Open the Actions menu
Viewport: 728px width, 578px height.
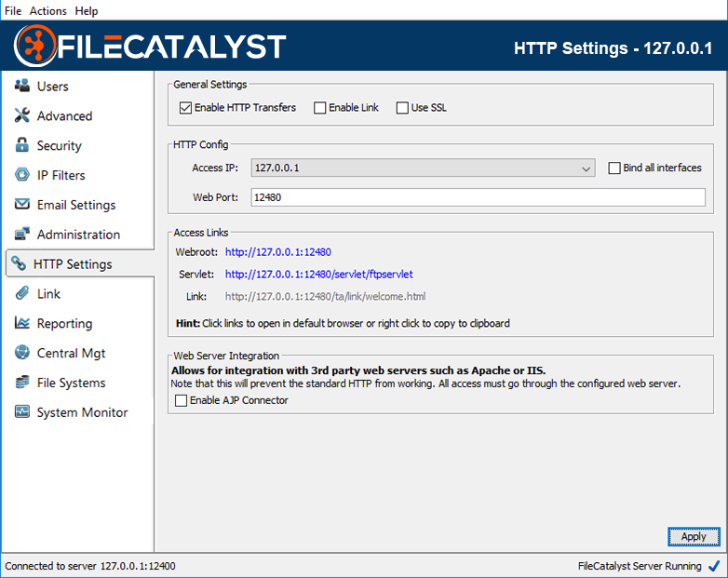click(48, 10)
